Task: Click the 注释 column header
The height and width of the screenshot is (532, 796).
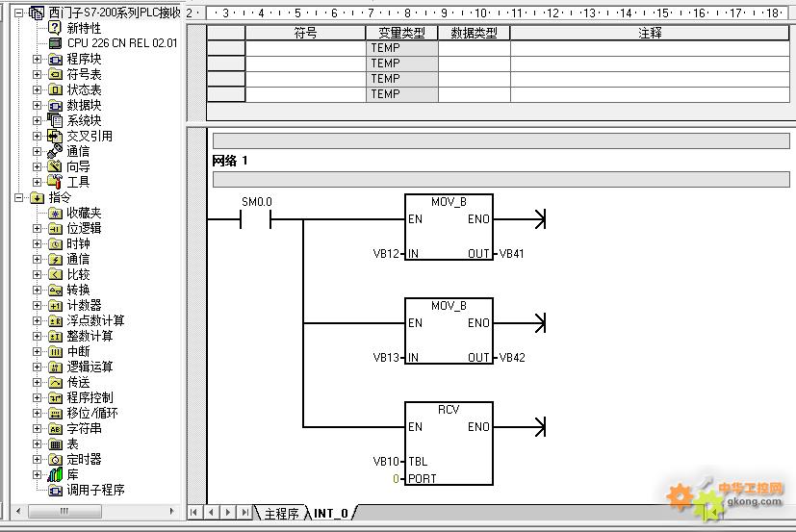Action: (x=650, y=33)
